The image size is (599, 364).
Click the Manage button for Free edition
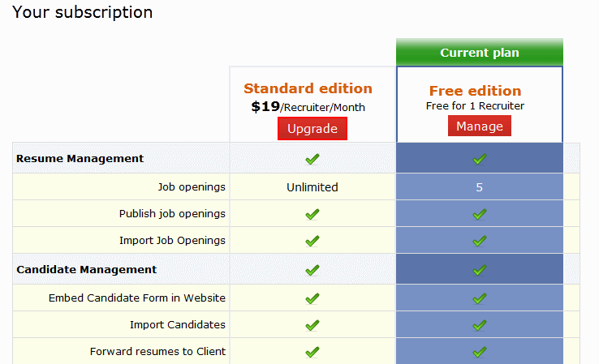pyautogui.click(x=480, y=126)
